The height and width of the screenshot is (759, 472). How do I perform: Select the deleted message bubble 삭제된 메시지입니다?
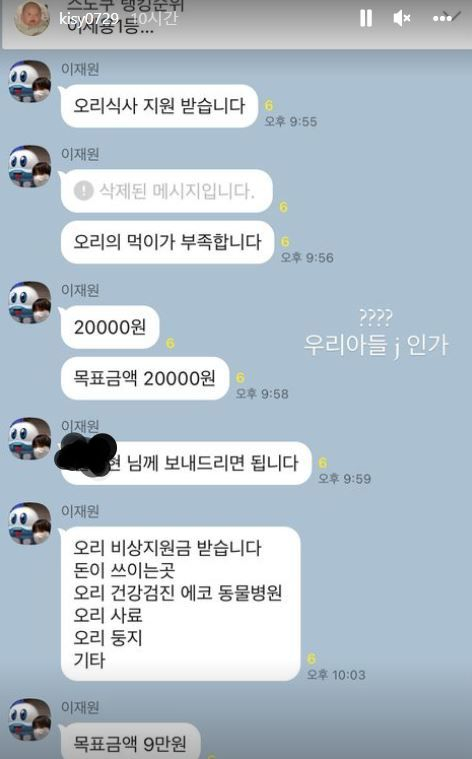[x=167, y=191]
